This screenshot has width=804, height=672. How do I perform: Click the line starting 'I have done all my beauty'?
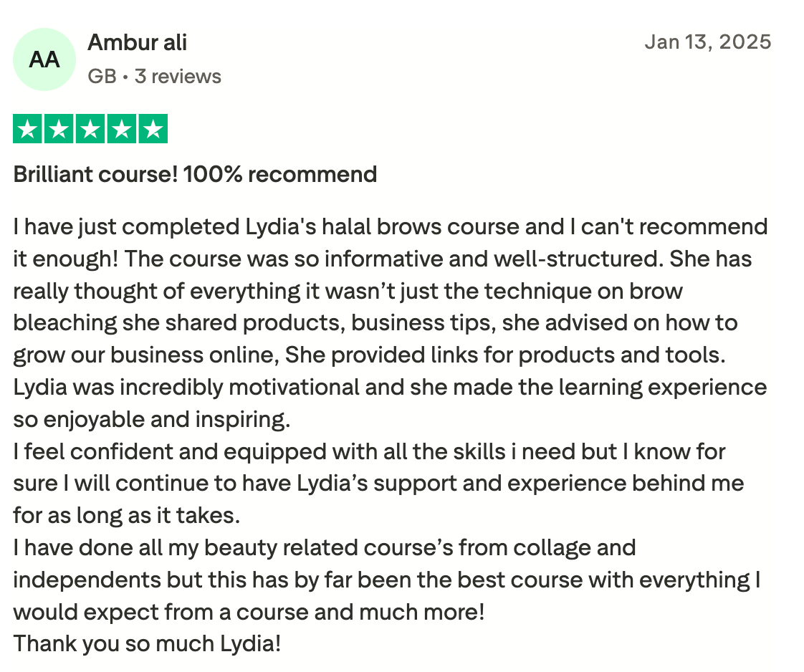pyautogui.click(x=324, y=548)
